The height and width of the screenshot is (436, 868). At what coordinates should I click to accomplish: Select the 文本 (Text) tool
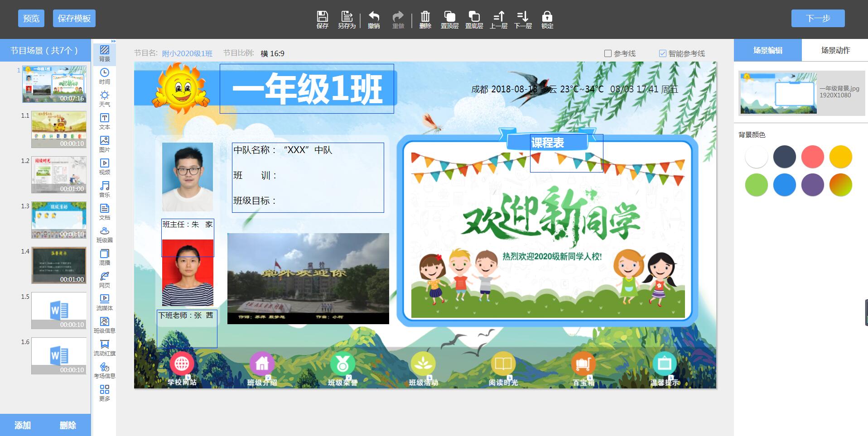(x=105, y=121)
